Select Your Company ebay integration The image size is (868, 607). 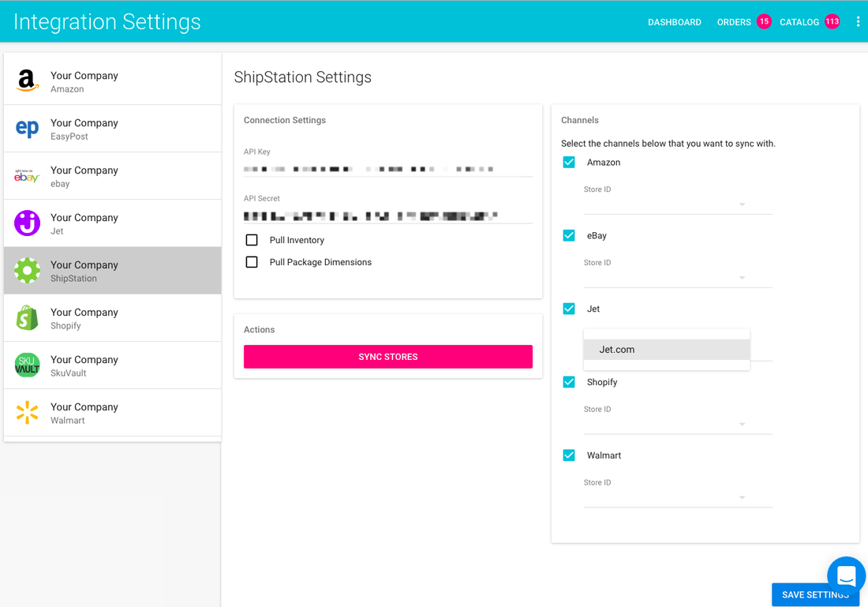112,175
